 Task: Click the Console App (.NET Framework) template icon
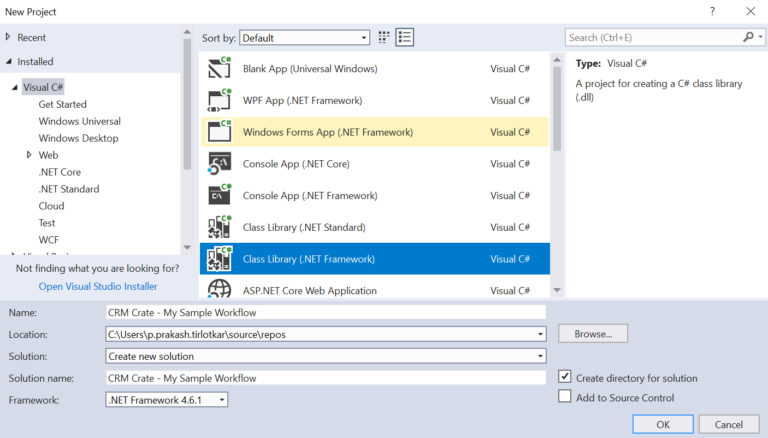coord(219,195)
